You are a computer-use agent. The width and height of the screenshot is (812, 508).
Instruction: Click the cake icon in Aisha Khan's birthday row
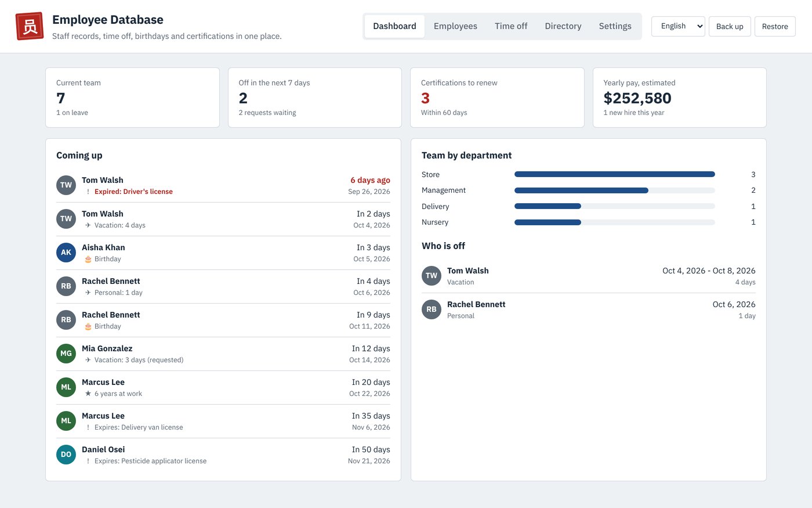[x=88, y=259]
